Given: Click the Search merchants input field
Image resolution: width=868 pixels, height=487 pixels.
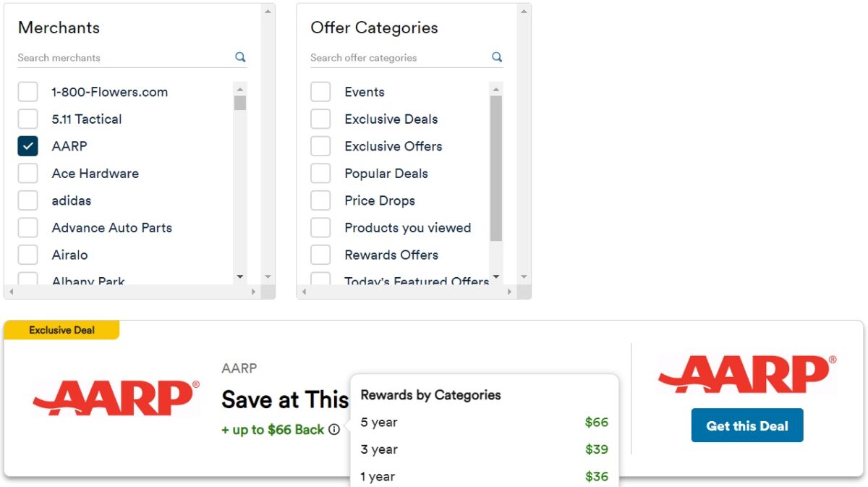Looking at the screenshot, I should (x=109, y=57).
